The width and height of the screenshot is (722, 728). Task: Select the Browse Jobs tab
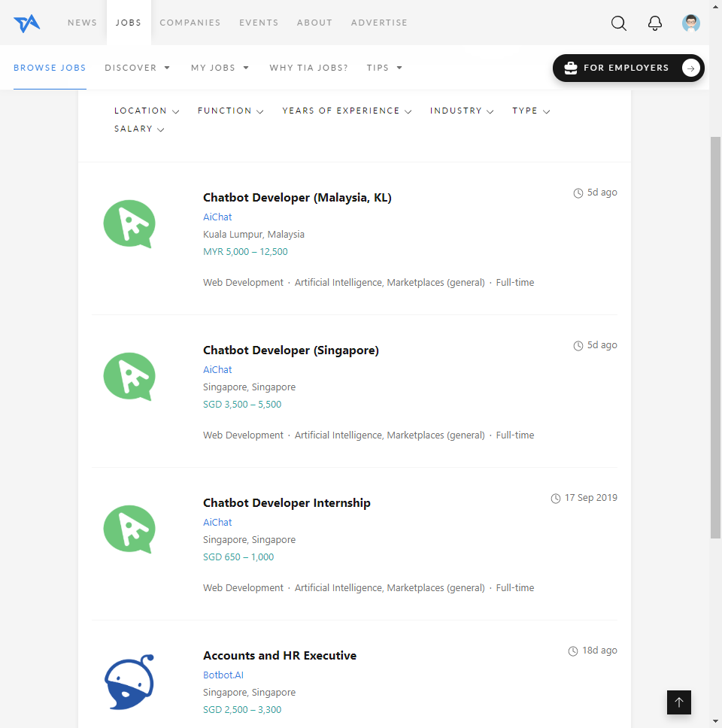tap(50, 68)
